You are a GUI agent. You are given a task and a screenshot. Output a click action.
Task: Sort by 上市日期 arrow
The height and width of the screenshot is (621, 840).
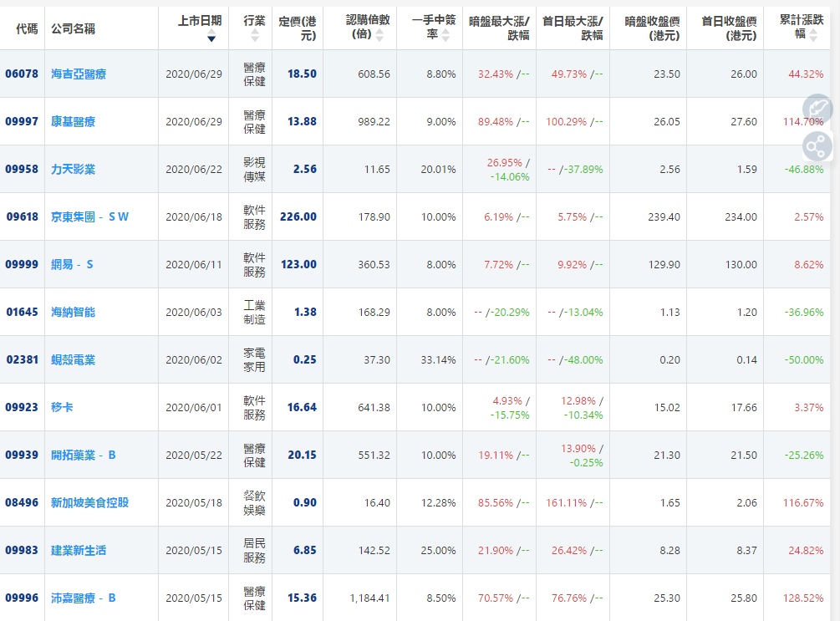pyautogui.click(x=211, y=37)
